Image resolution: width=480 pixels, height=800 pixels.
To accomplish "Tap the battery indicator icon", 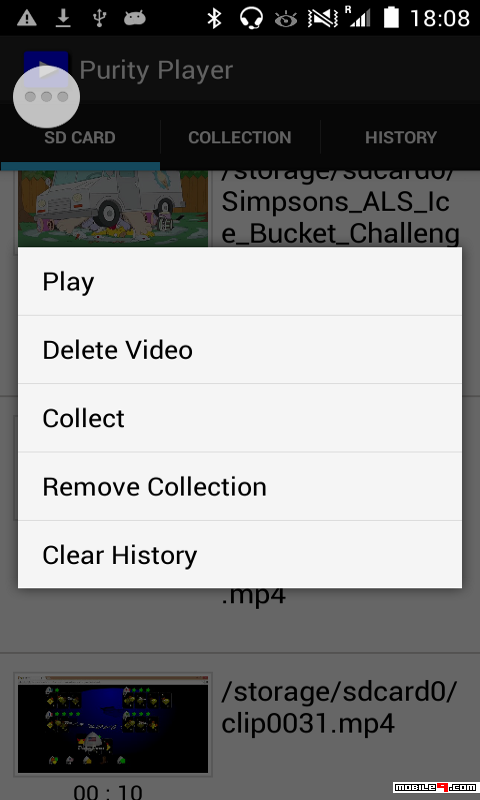I will [391, 18].
